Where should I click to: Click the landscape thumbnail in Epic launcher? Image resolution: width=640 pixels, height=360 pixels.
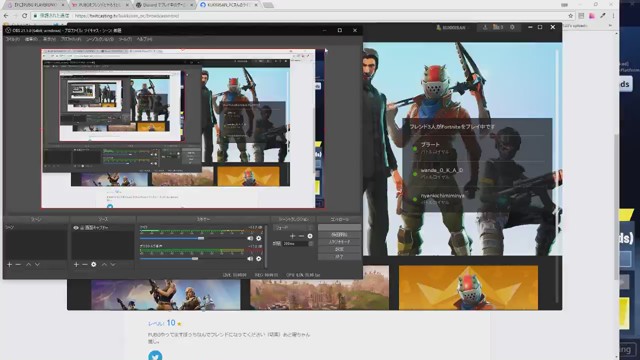point(319,288)
